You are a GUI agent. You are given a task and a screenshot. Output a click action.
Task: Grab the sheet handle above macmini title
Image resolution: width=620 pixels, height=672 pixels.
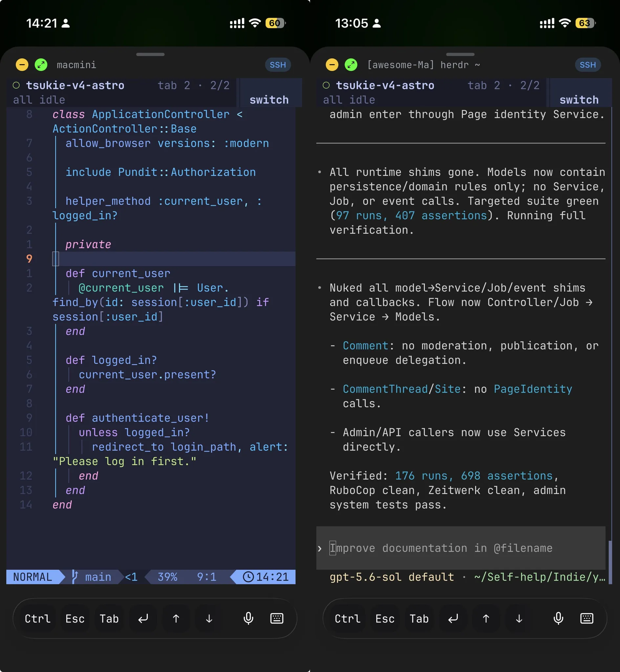click(x=150, y=54)
